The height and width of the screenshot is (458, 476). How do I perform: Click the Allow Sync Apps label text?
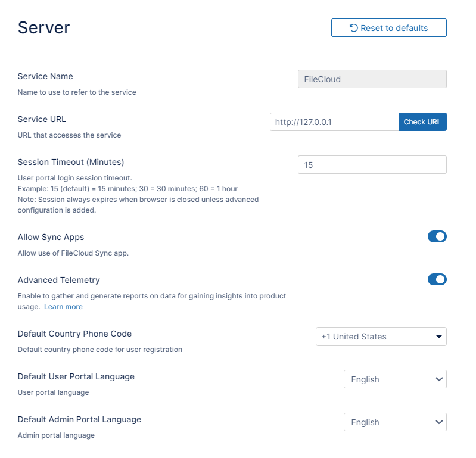point(51,237)
